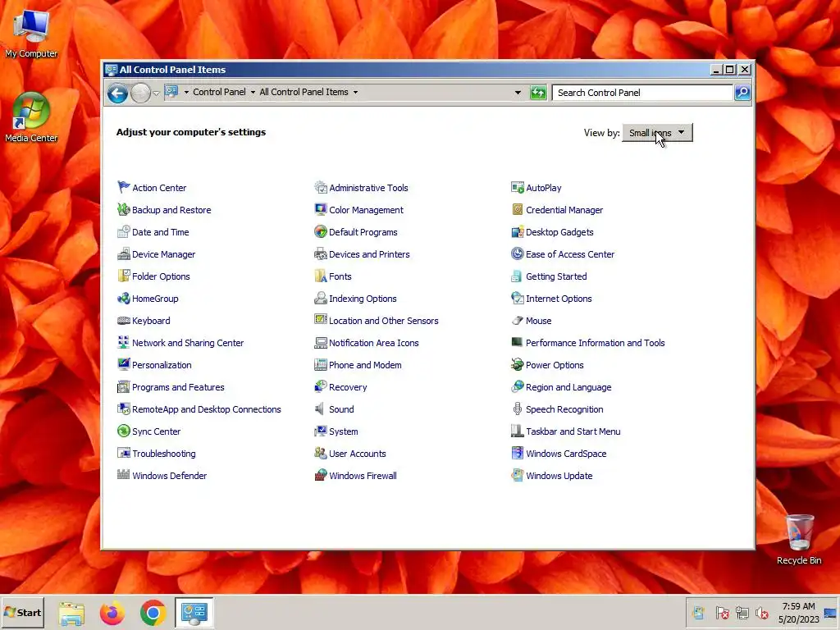Open the Default Programs icon

click(321, 231)
